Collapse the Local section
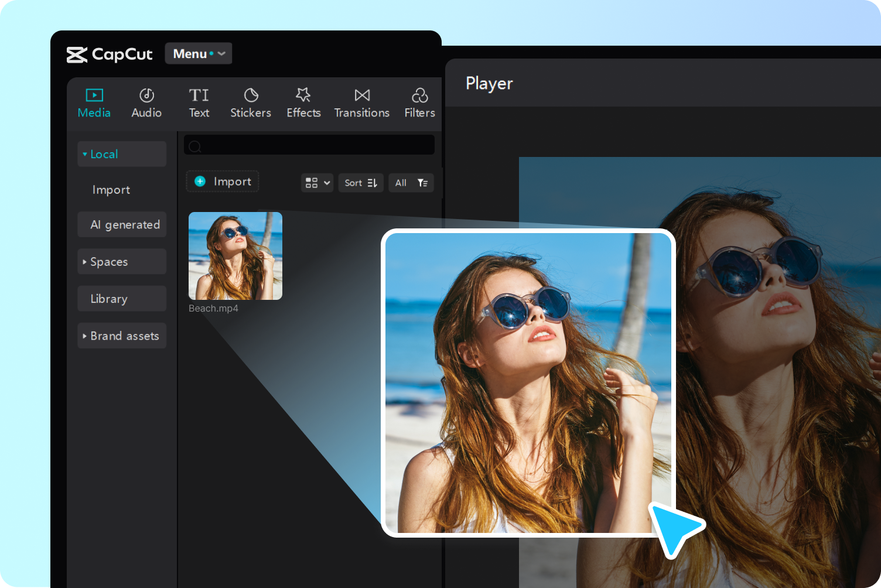Image resolution: width=881 pixels, height=588 pixels. click(121, 153)
